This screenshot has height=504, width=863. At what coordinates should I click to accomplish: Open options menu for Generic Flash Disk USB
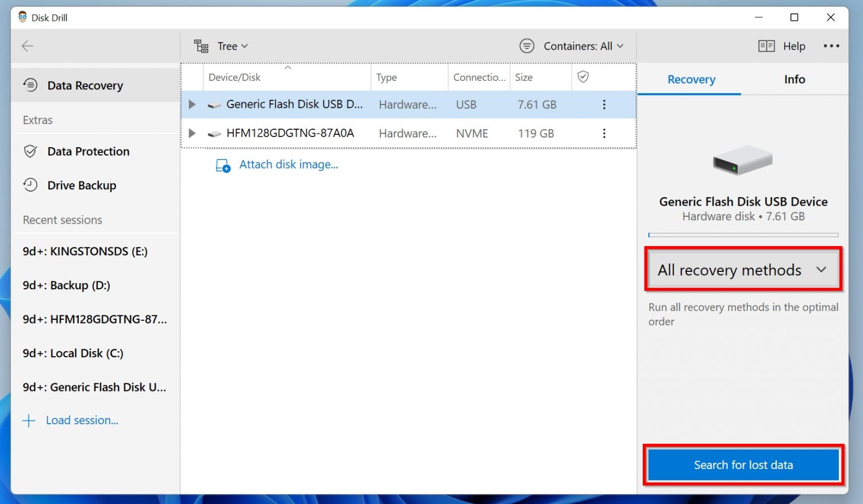pyautogui.click(x=604, y=105)
